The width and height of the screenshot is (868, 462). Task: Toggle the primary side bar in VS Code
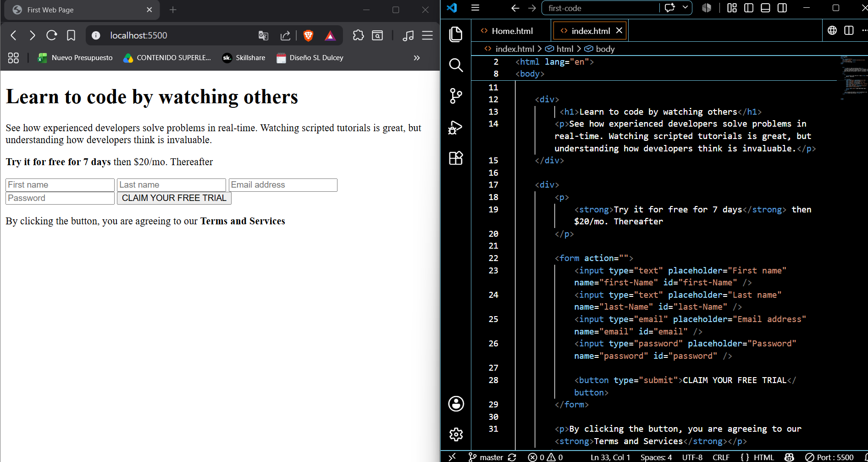coord(749,8)
